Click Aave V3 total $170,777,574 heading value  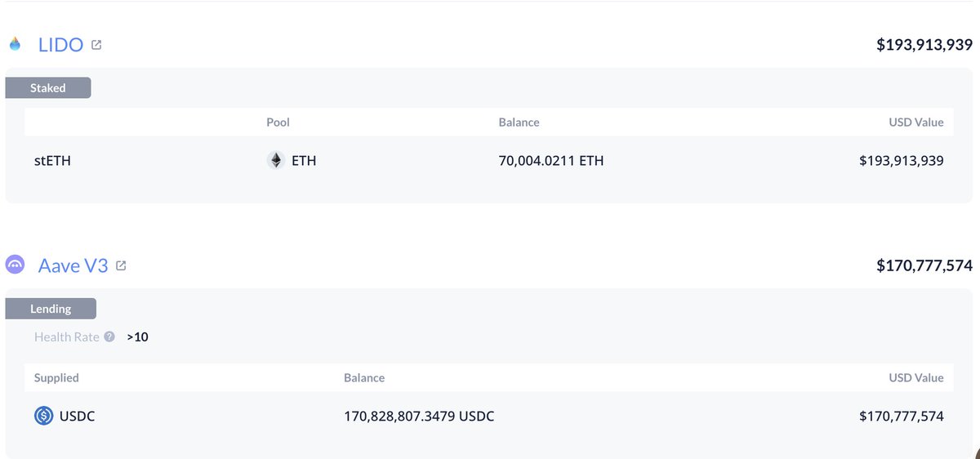pyautogui.click(x=924, y=265)
